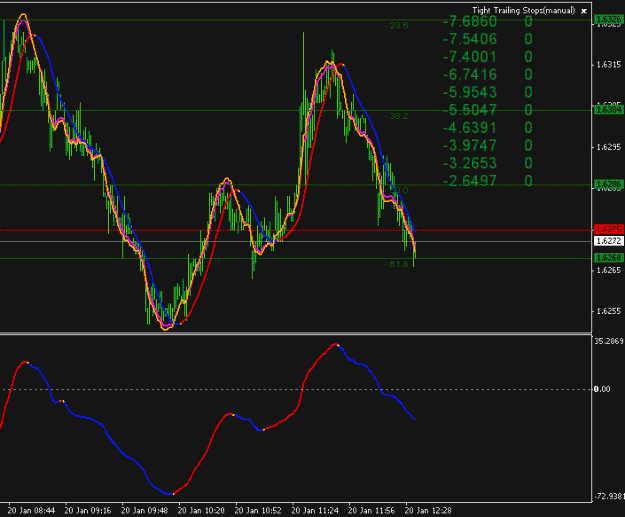
Task: Click the green 1.6268 price tag
Action: click(x=609, y=258)
